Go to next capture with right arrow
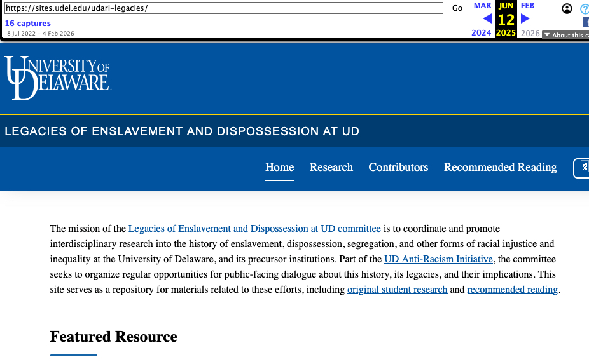 [x=525, y=19]
